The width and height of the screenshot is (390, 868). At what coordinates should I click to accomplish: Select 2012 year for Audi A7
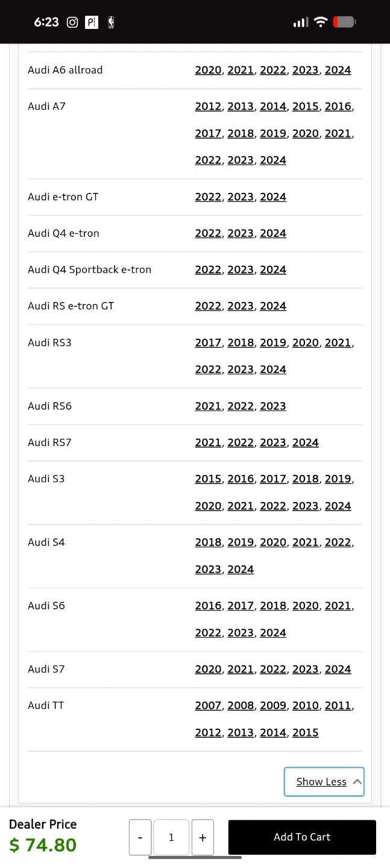click(208, 106)
